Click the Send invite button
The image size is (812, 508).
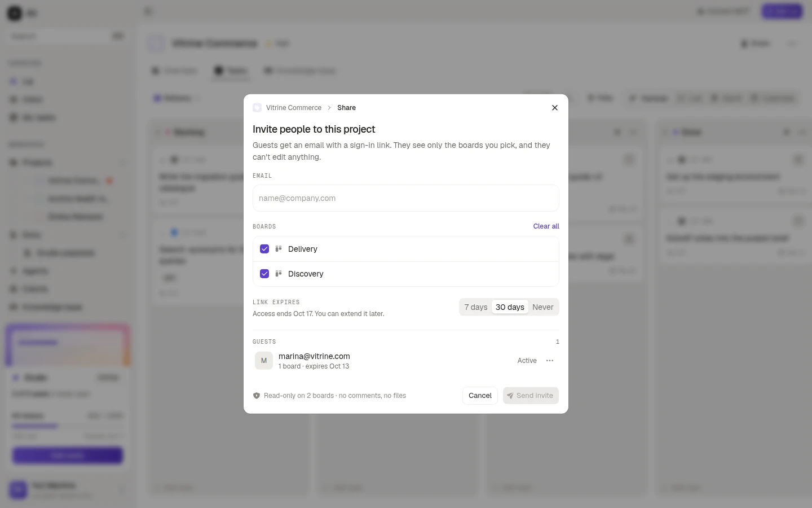point(531,396)
